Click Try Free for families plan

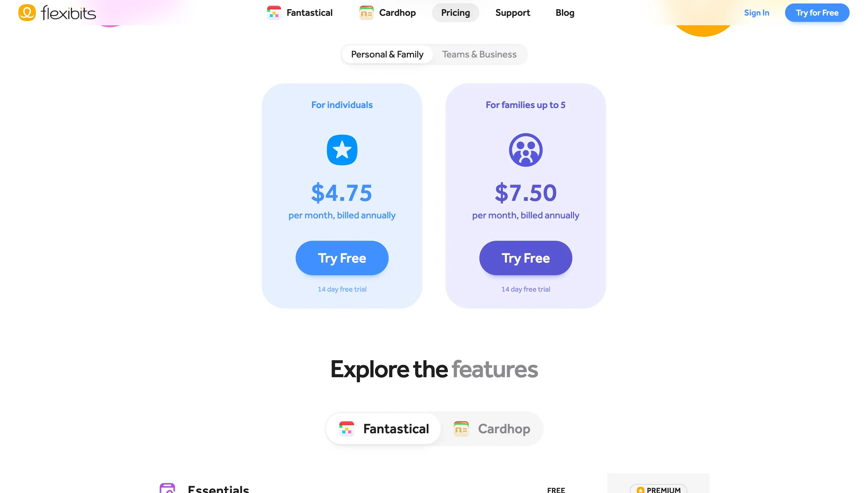pyautogui.click(x=526, y=258)
